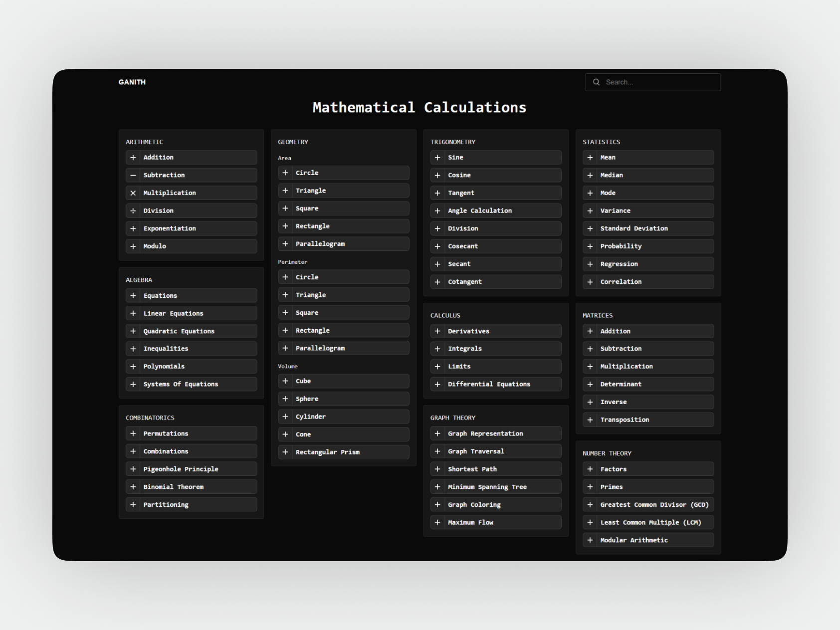Go home via the GANITH logo
Screen dimensions: 840x630
pos(132,82)
